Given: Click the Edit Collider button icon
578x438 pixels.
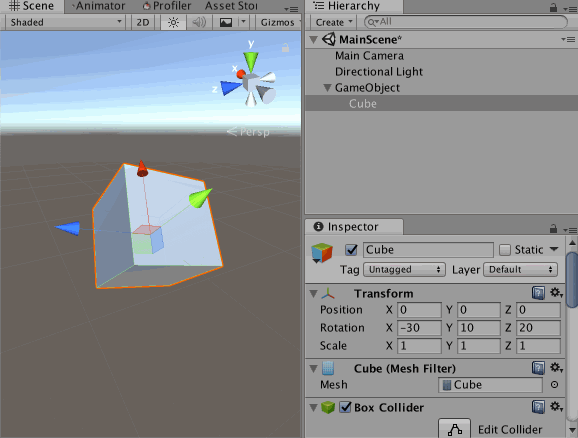Looking at the screenshot, I should coord(455,429).
